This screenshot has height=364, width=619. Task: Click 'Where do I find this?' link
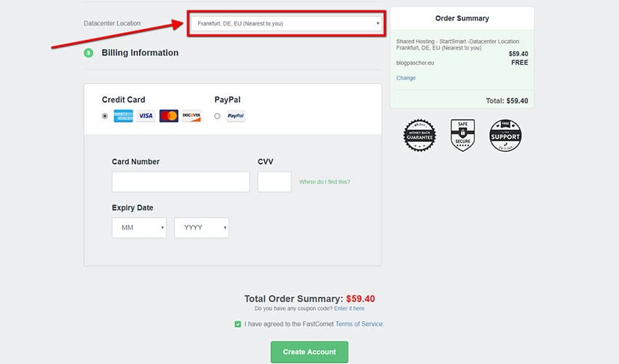pos(329,182)
